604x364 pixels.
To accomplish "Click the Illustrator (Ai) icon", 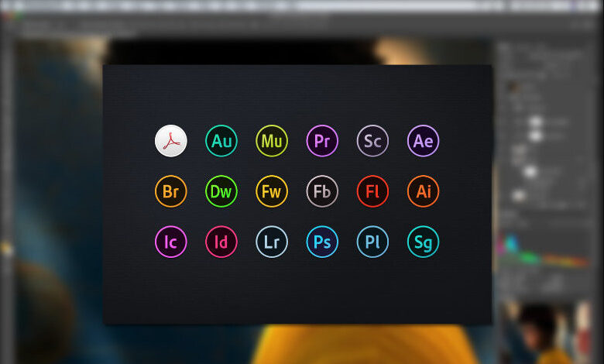I will [x=423, y=191].
